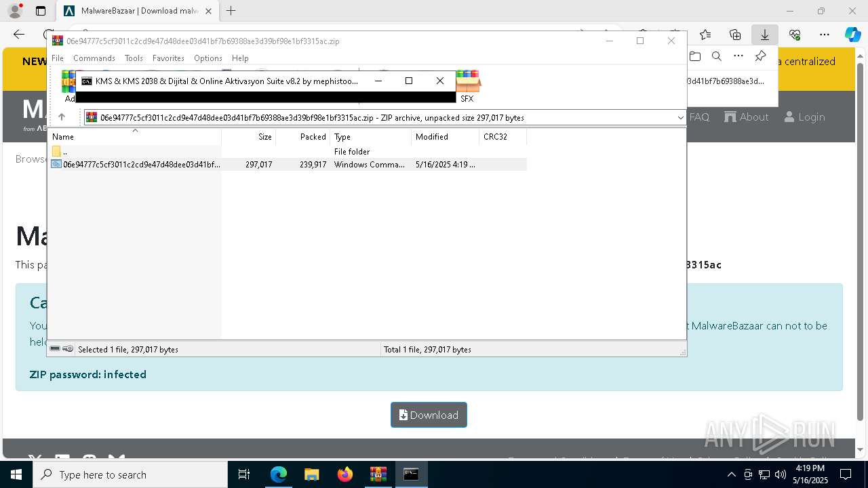Open the Edge tab actions menu
This screenshot has width=868, height=488.
point(41,11)
